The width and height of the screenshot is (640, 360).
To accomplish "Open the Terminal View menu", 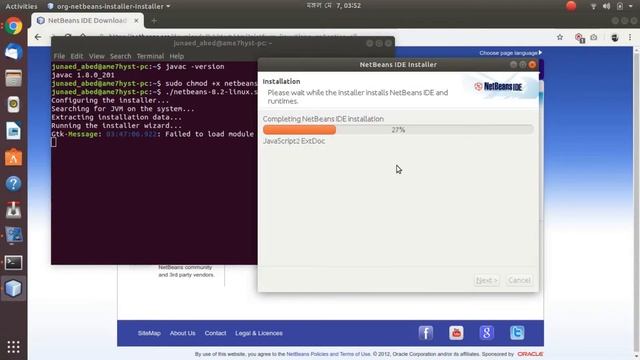I will 97,56.
